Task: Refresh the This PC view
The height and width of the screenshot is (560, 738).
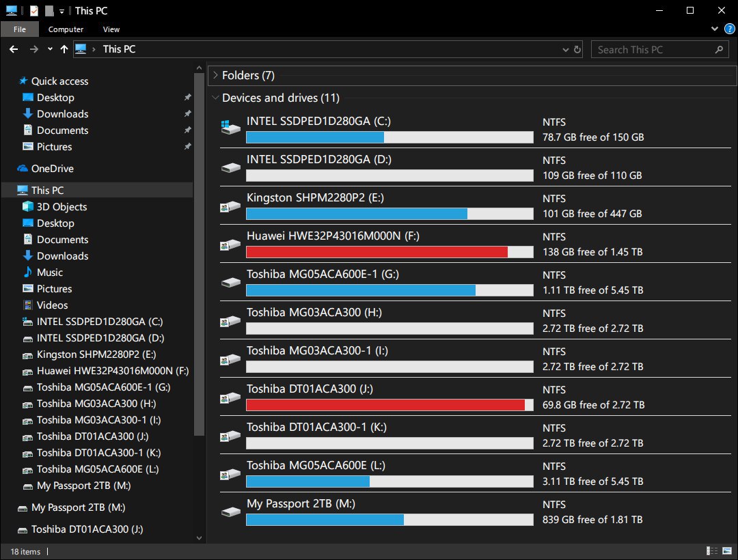Action: tap(577, 49)
